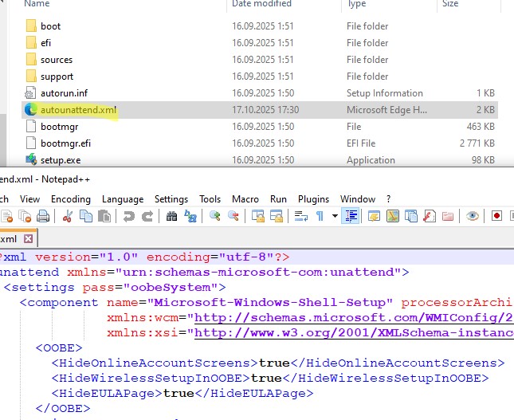This screenshot has height=420, width=514.
Task: Sort files by Date modified column
Action: tap(262, 4)
